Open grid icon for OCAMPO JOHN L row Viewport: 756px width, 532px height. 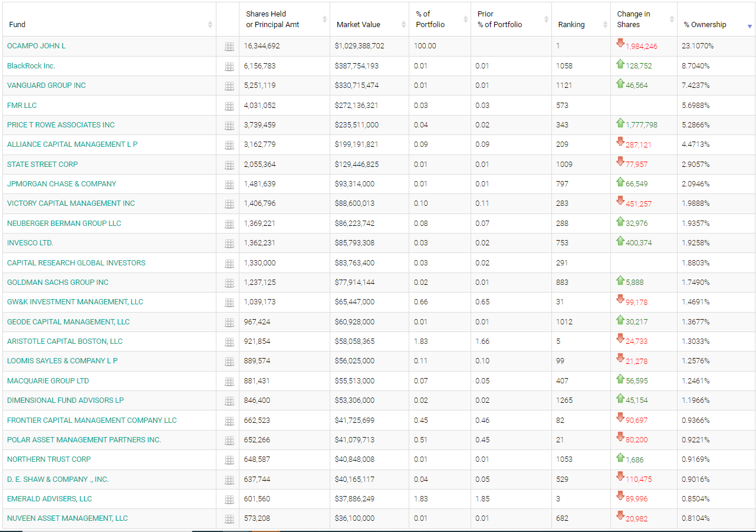229,47
